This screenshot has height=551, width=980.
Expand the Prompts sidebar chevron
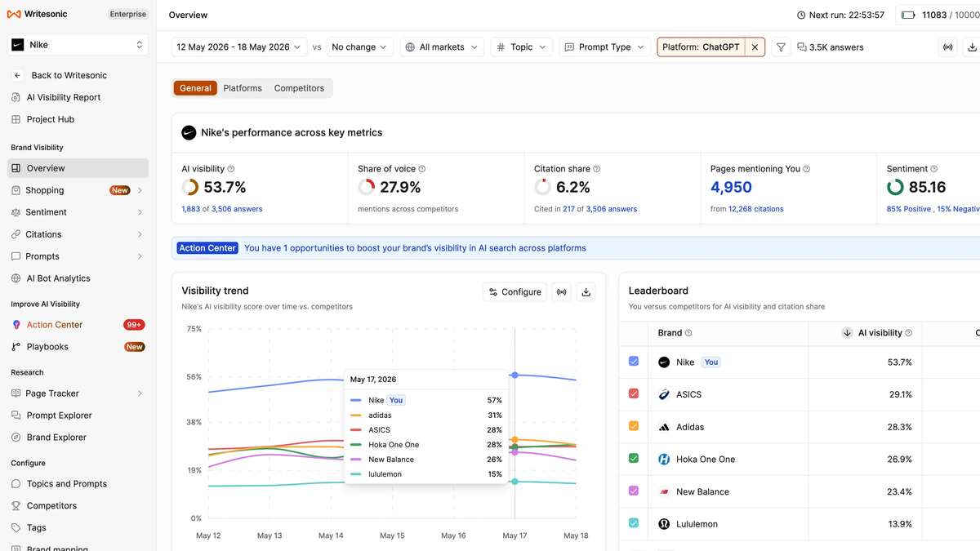(x=140, y=256)
